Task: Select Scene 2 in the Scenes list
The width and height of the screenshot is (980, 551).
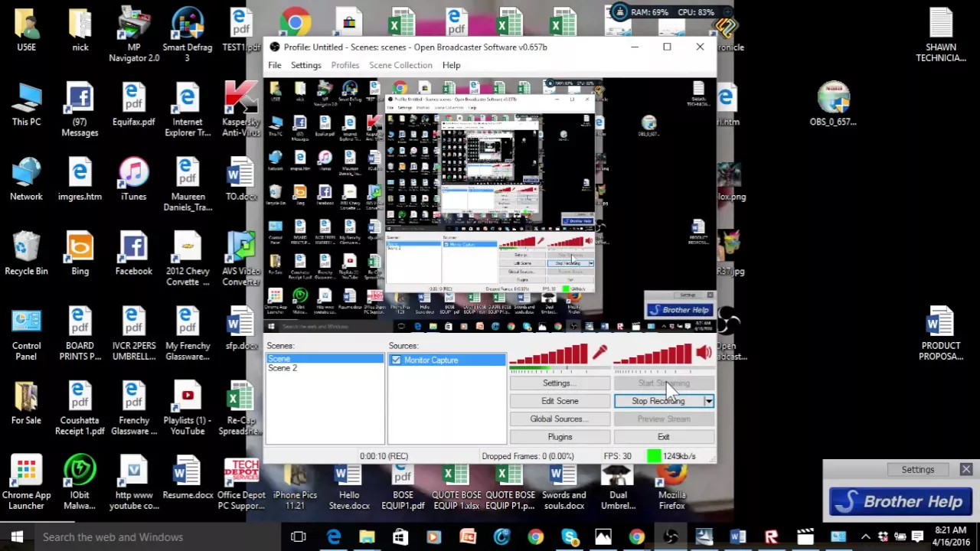Action: pyautogui.click(x=325, y=368)
